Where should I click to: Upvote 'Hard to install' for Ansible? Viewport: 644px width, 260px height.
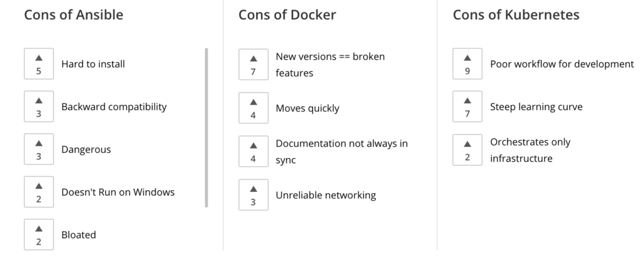[39, 64]
